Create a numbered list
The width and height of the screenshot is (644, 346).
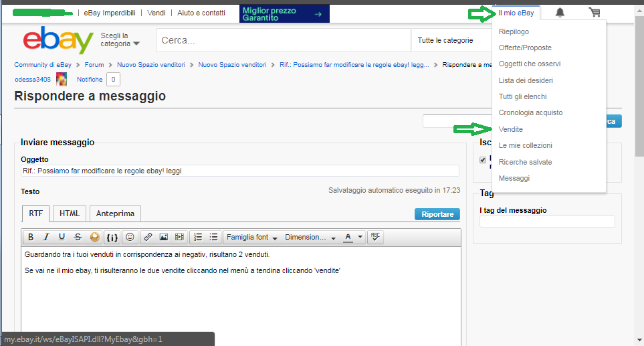coord(198,237)
